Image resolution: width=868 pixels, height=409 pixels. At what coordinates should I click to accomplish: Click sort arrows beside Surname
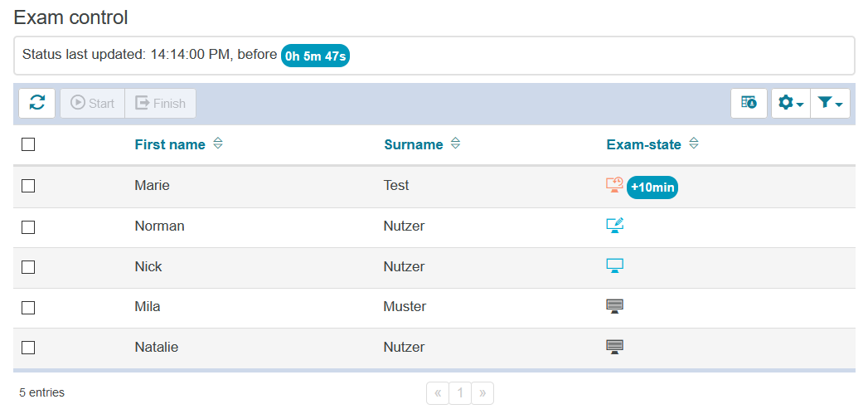coord(455,144)
